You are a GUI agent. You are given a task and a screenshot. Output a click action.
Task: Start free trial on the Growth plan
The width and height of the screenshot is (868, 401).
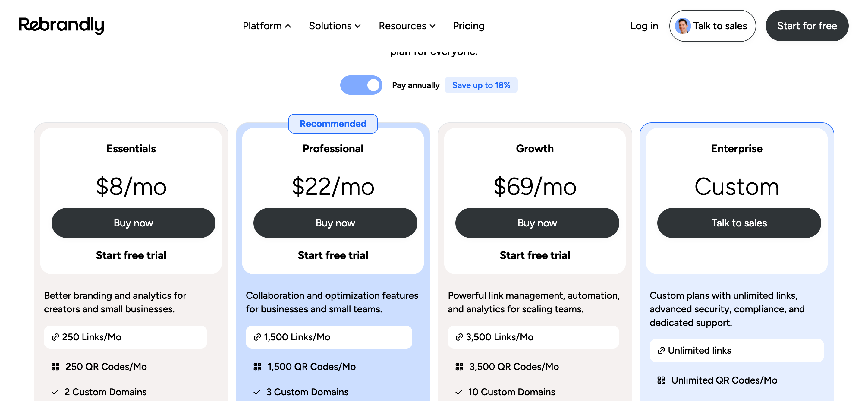(534, 255)
